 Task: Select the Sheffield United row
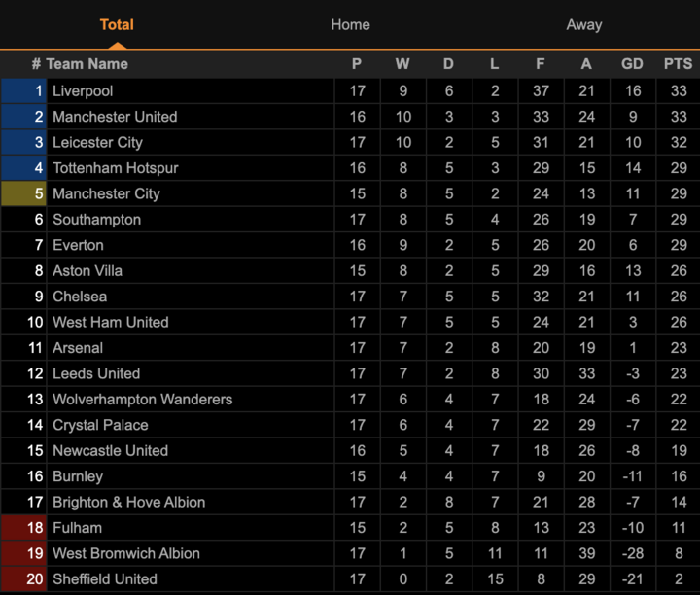pyautogui.click(x=350, y=579)
